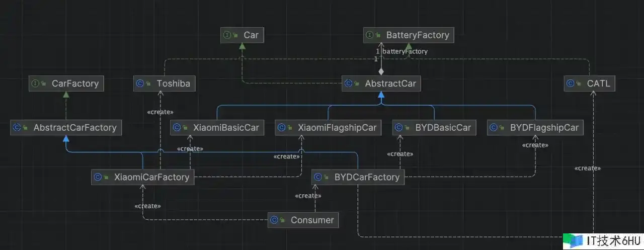Click the AbstractCarFactory class icon
The image size is (644, 250).
click(17, 128)
